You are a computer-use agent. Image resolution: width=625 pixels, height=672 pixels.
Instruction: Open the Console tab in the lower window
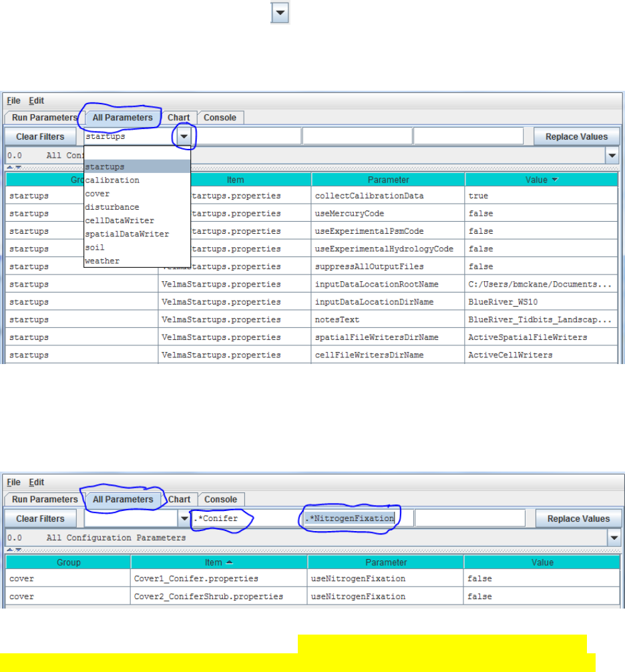[x=220, y=499]
